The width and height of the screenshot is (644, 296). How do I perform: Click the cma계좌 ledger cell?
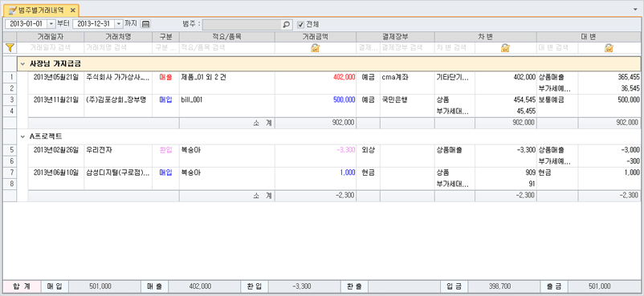[407, 77]
